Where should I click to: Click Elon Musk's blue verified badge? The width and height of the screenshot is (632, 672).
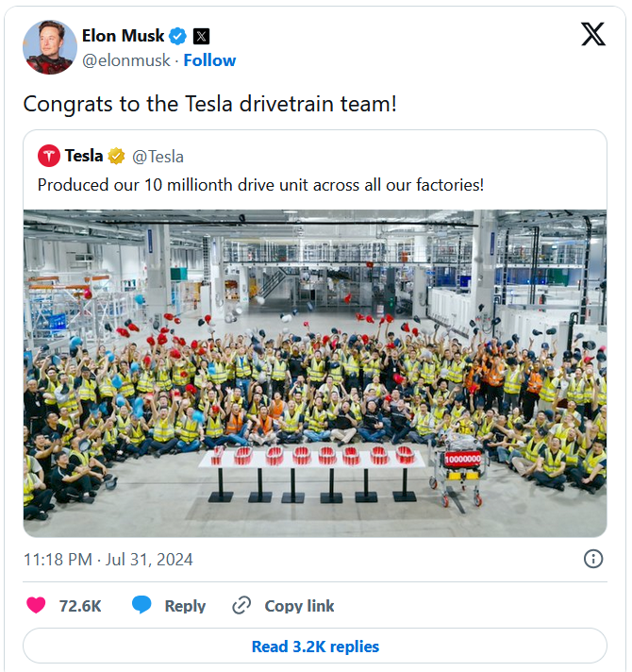pyautogui.click(x=178, y=36)
